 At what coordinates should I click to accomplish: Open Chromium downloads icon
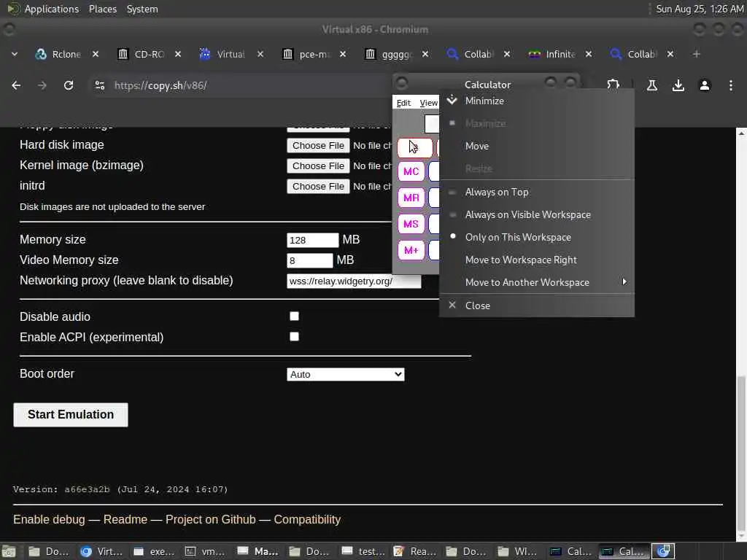678,85
